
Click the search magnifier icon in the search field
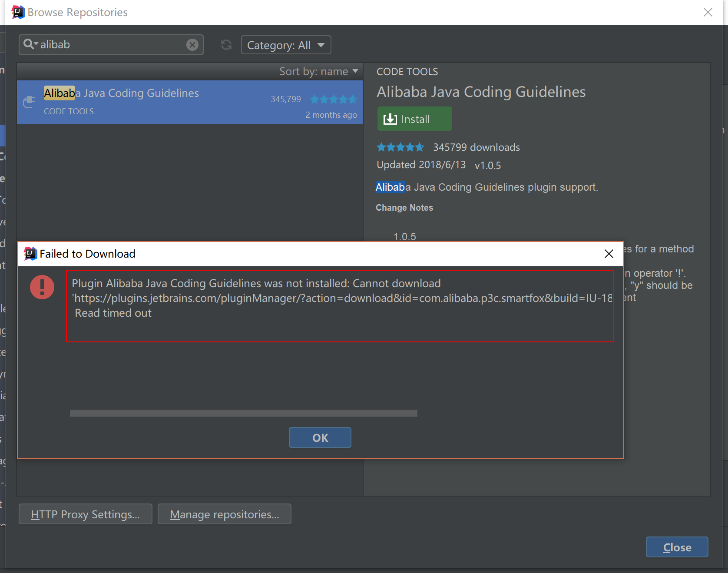point(30,44)
